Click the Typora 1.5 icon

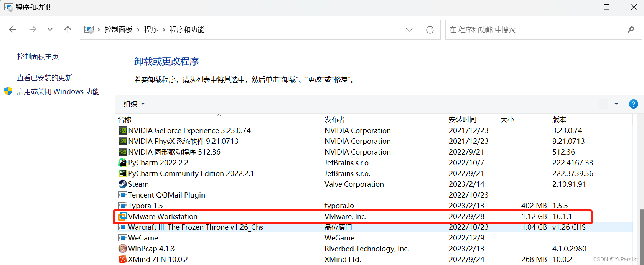(x=122, y=206)
